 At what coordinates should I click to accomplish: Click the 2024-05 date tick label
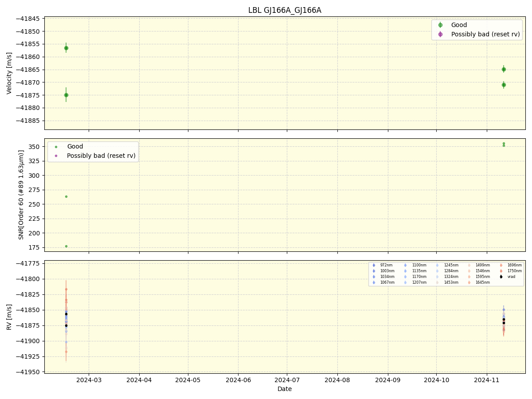188,380
